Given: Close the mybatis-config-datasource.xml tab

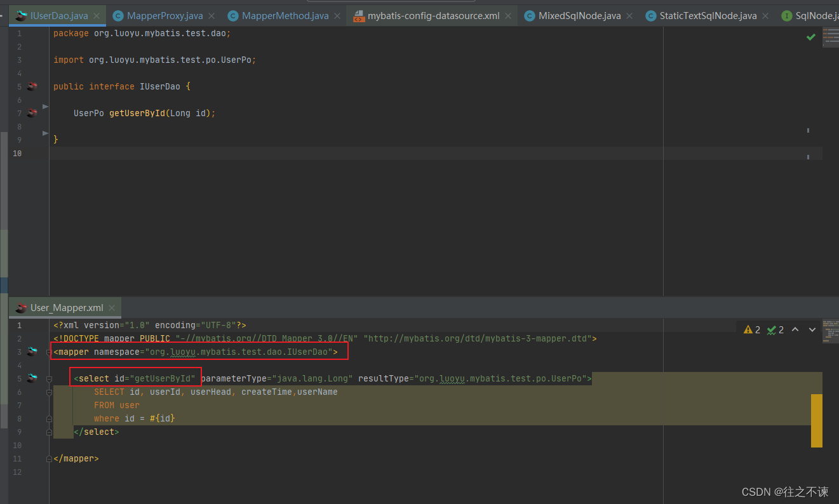Looking at the screenshot, I should tap(507, 16).
